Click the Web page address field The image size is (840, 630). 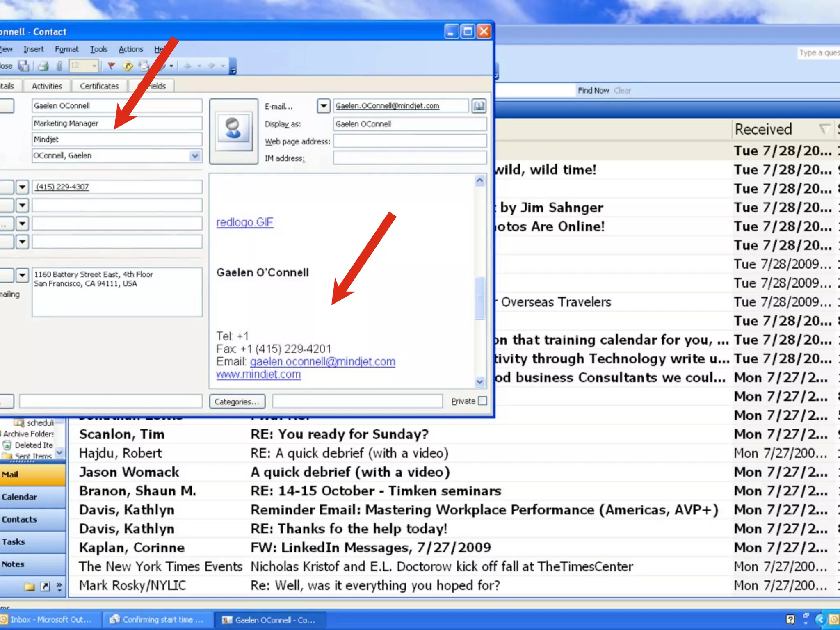click(x=409, y=141)
